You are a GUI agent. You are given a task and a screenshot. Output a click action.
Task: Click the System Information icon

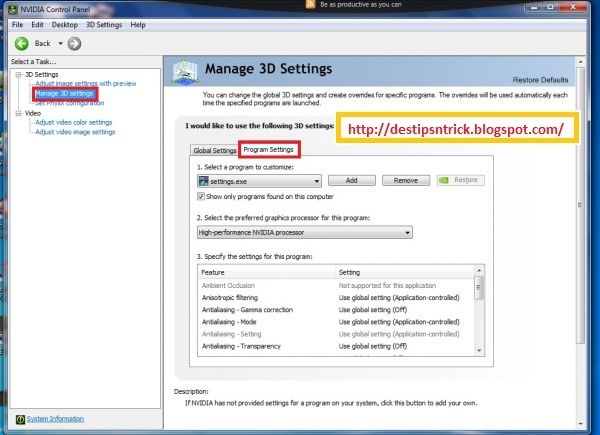(x=20, y=419)
